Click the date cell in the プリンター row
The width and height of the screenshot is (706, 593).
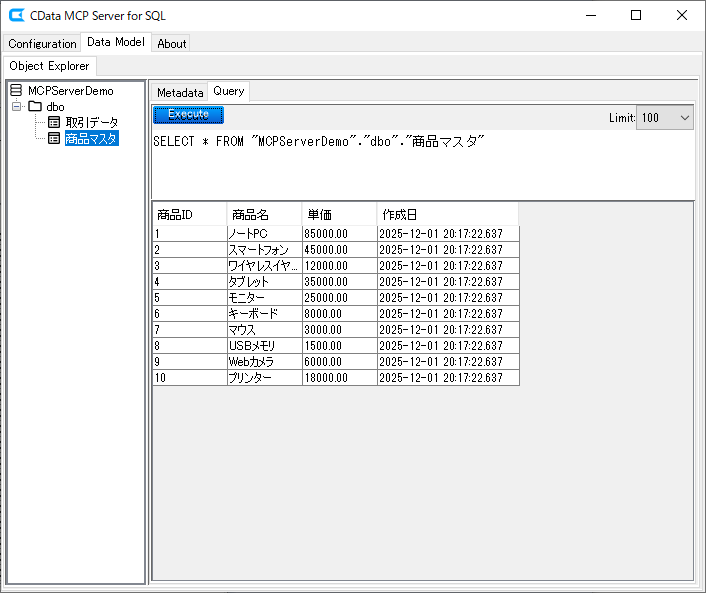(448, 378)
